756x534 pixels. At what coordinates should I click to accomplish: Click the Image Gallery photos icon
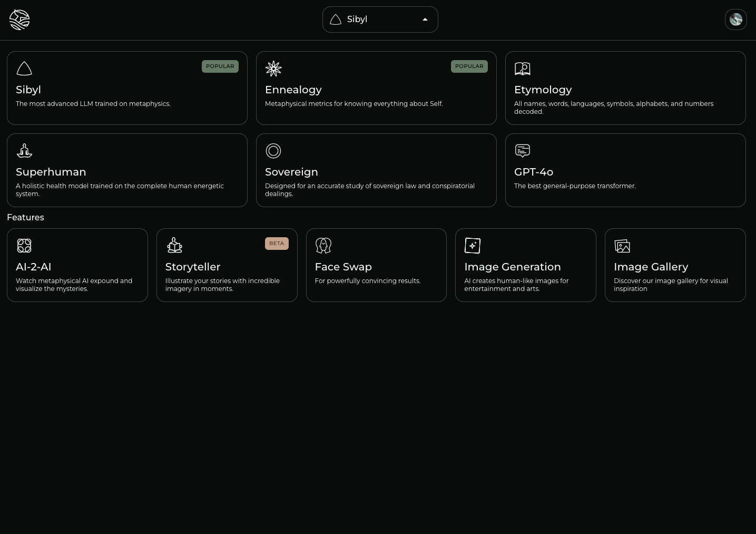622,246
